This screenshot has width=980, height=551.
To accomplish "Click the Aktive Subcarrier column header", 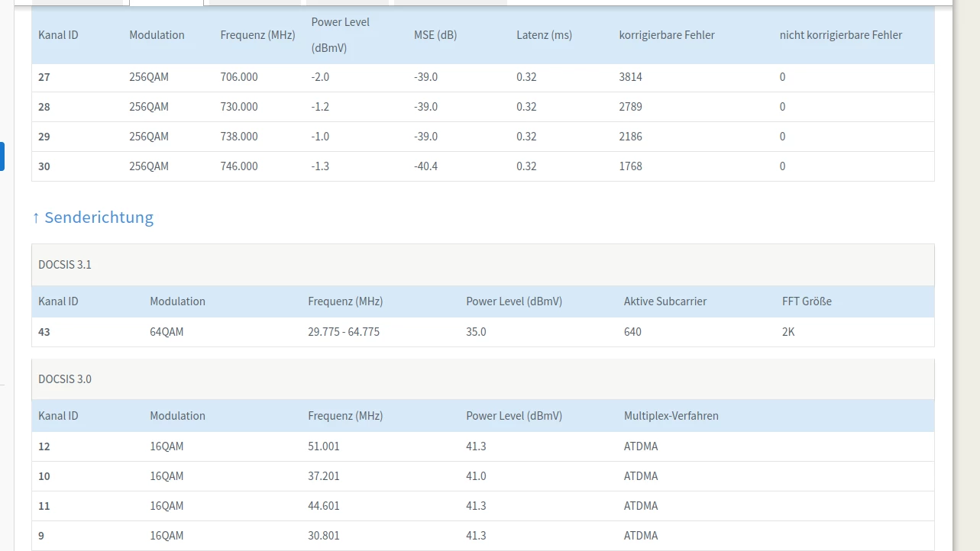I will click(x=665, y=301).
